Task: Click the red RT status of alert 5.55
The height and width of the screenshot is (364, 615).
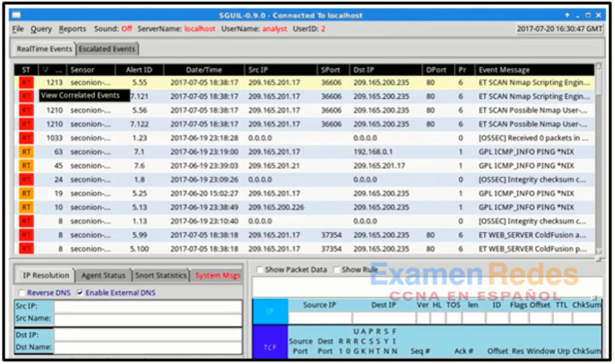Action: pos(26,83)
